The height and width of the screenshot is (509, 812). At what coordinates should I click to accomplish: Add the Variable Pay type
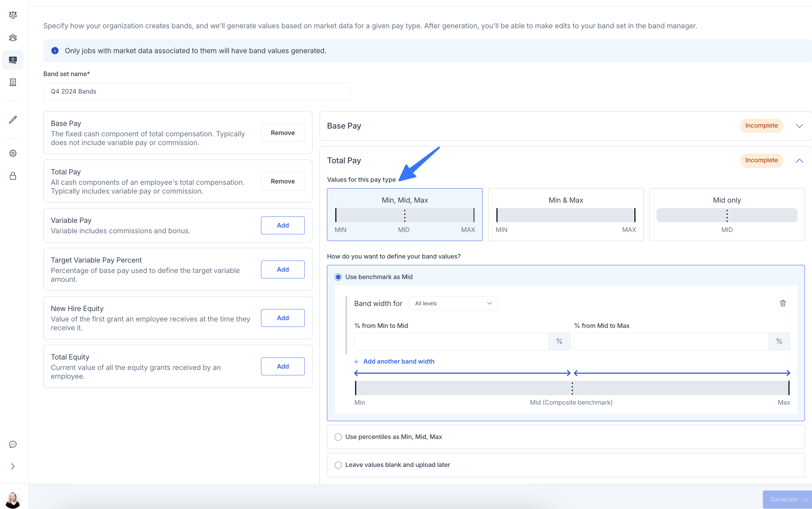click(x=283, y=225)
